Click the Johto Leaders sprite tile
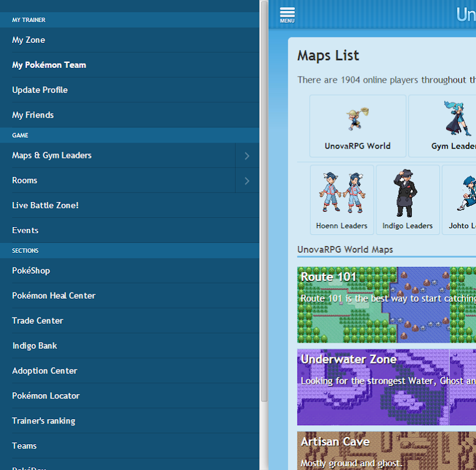476x470 pixels. click(x=462, y=194)
